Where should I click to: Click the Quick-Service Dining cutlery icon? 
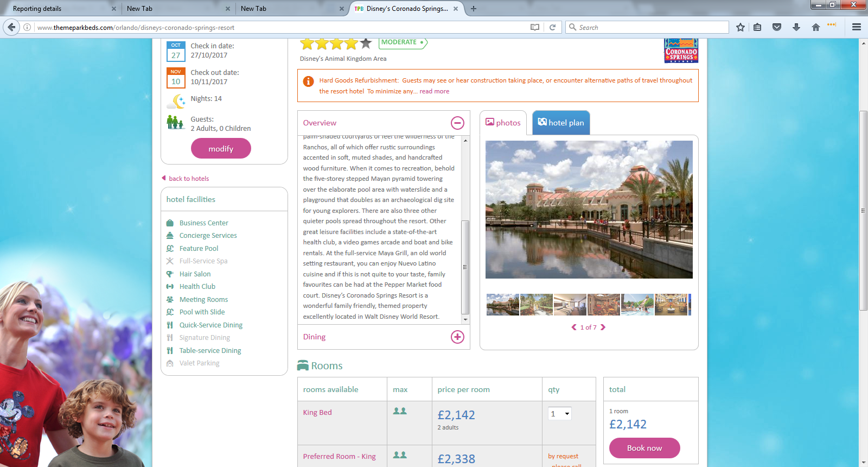click(170, 325)
